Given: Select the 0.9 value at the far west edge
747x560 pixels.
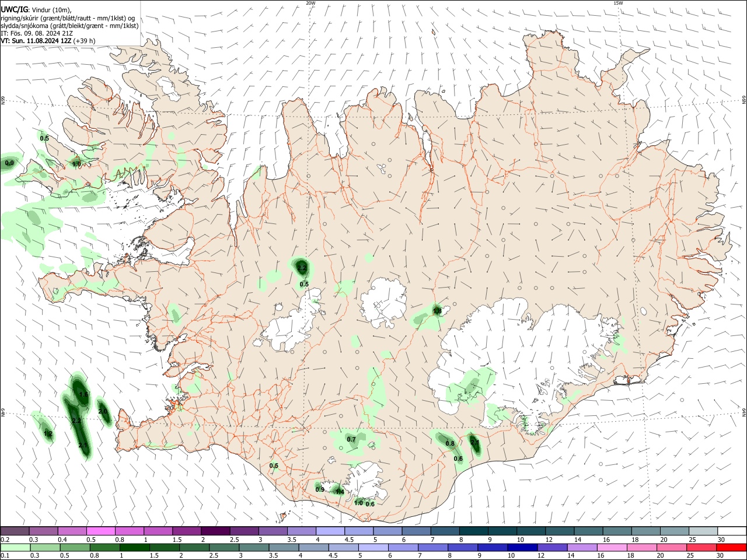Looking at the screenshot, I should (9, 163).
